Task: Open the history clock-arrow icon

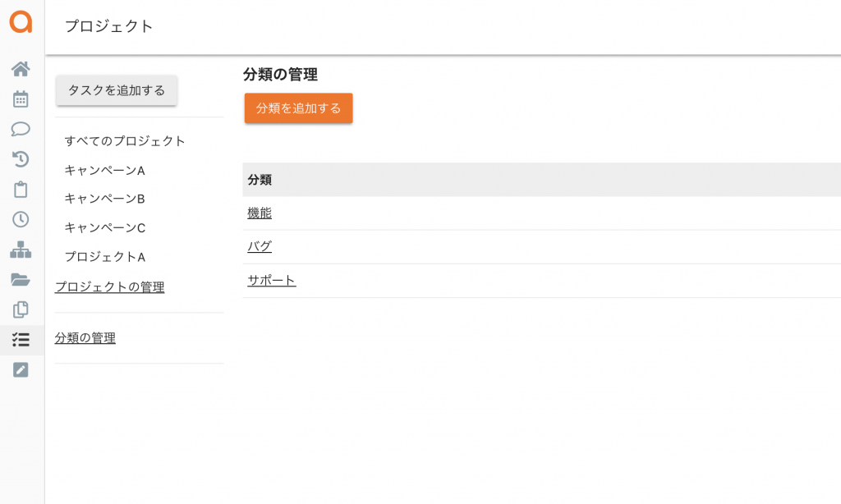Action: point(21,159)
